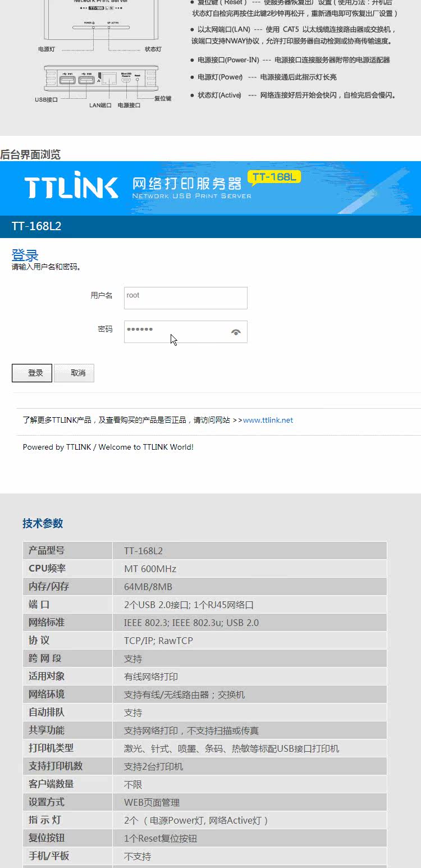Click the username field containing root
Viewport: 421px width, 868px height.
tap(186, 298)
